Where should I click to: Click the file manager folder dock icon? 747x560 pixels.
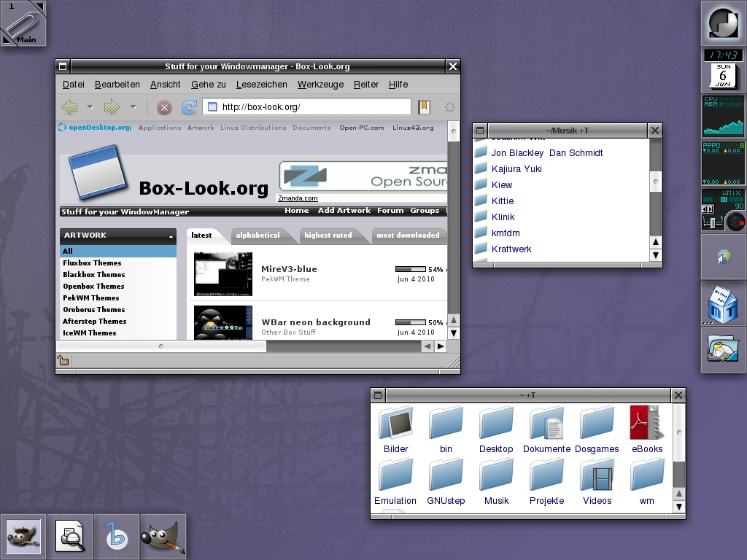pos(723,350)
